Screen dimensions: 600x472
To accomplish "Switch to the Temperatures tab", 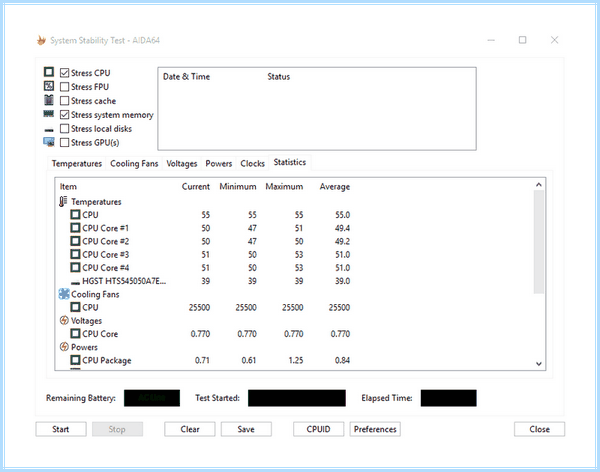I will (x=77, y=163).
